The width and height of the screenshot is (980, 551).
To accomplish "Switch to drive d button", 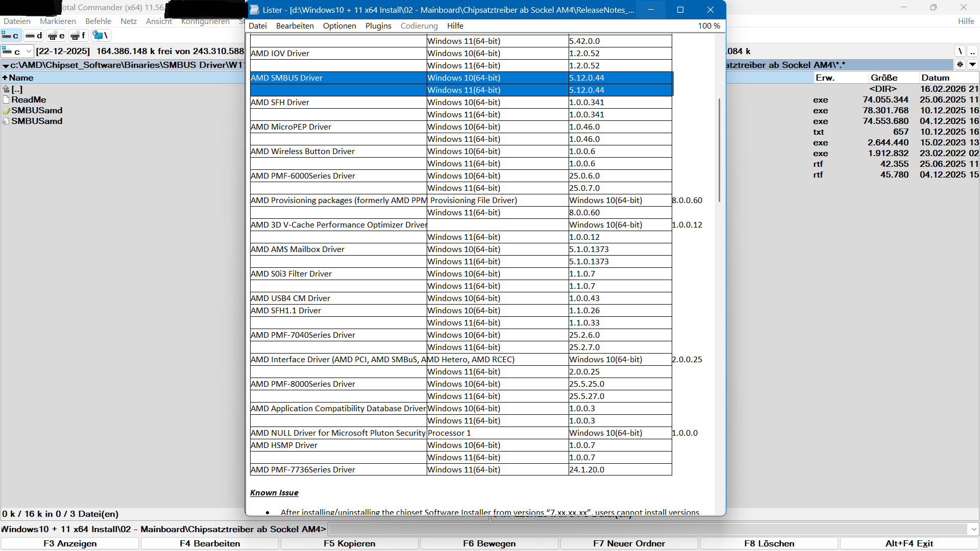I will coord(34,35).
